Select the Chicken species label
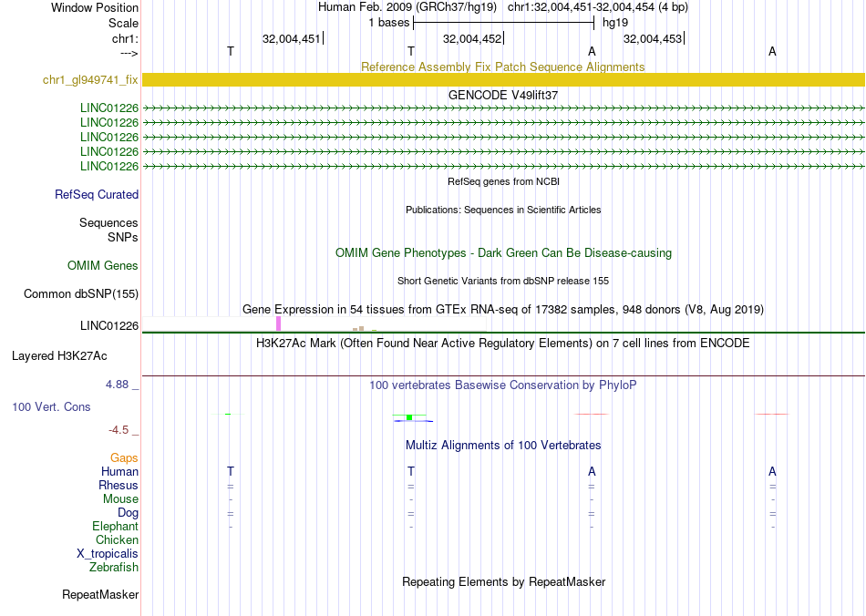 click(117, 539)
